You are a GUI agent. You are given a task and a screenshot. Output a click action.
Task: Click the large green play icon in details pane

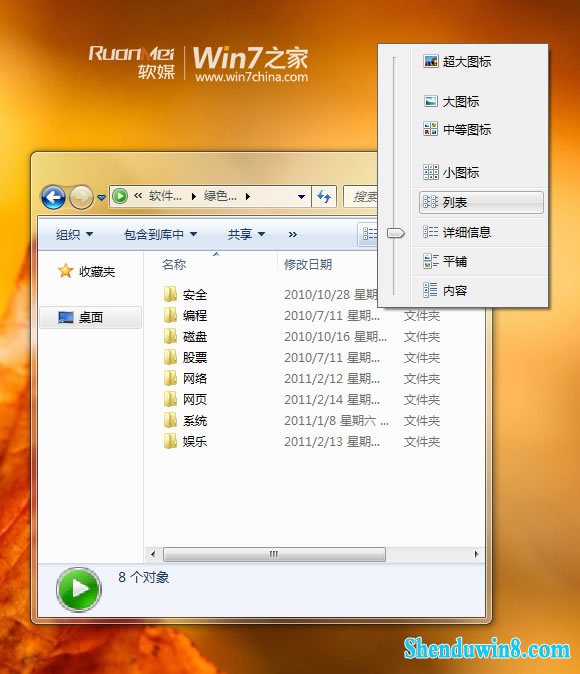point(79,589)
